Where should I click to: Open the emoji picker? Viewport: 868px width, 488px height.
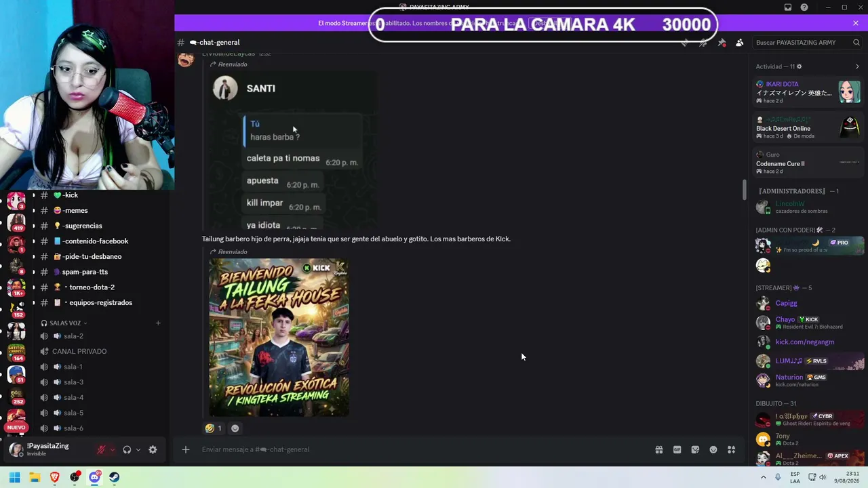tap(713, 449)
